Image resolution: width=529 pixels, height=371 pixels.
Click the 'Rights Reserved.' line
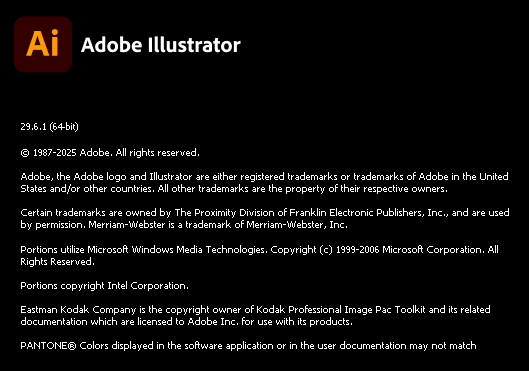(x=57, y=262)
